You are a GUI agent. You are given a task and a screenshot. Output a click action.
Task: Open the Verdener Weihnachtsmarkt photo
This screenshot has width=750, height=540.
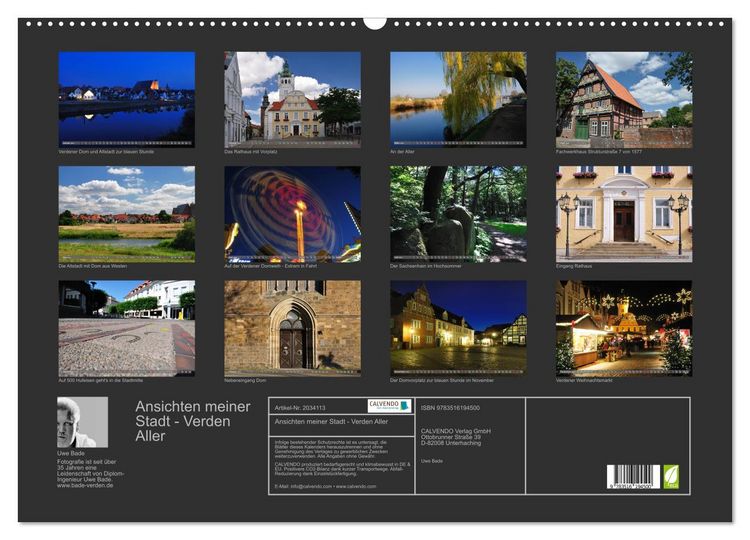[x=624, y=328]
